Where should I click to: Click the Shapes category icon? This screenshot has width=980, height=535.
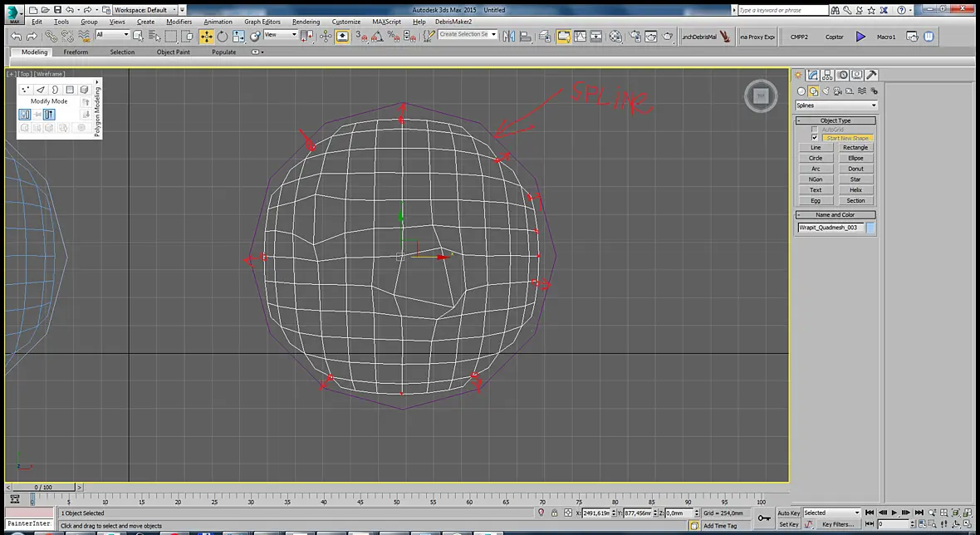[814, 91]
